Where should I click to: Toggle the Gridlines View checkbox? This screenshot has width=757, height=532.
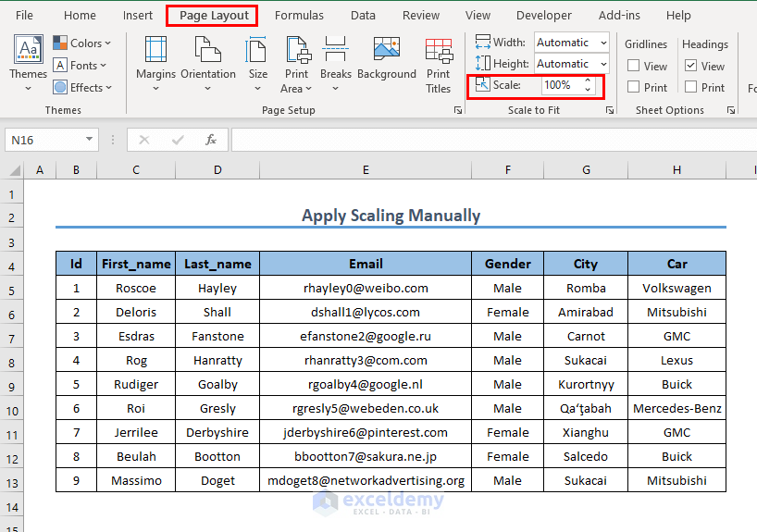pyautogui.click(x=634, y=66)
